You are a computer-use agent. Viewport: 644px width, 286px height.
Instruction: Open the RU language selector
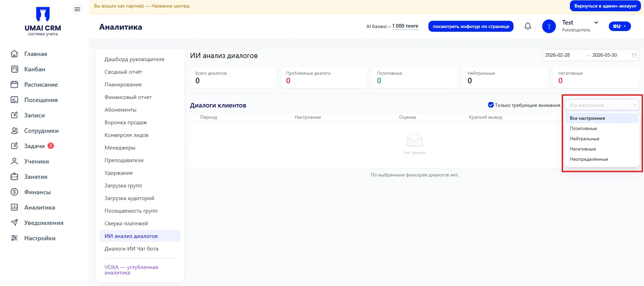click(x=620, y=26)
